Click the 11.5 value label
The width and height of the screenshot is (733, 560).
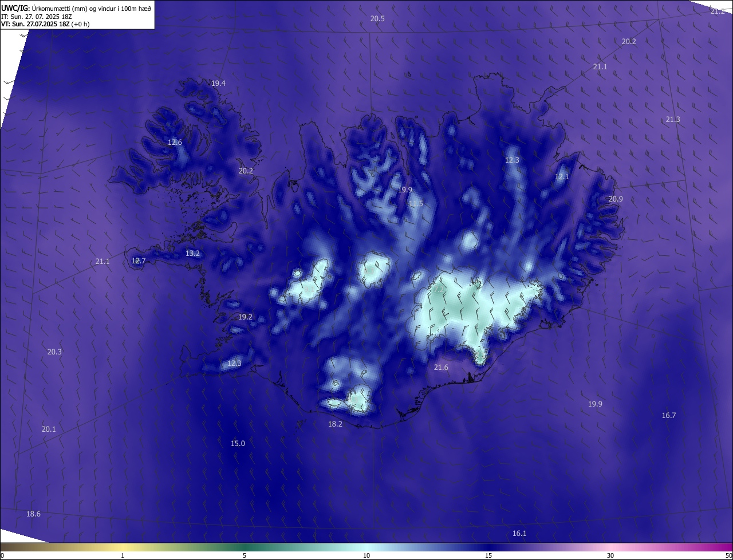tap(416, 204)
